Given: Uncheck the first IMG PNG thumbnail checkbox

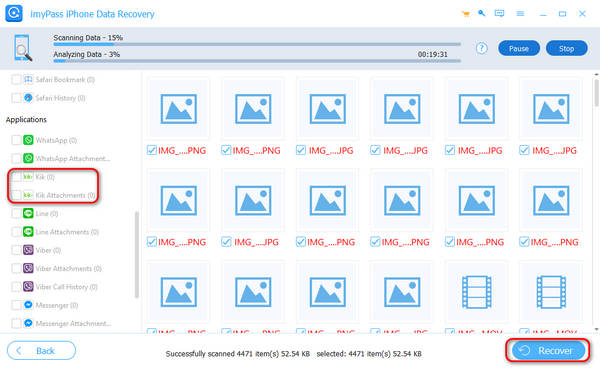Looking at the screenshot, I should pos(152,150).
